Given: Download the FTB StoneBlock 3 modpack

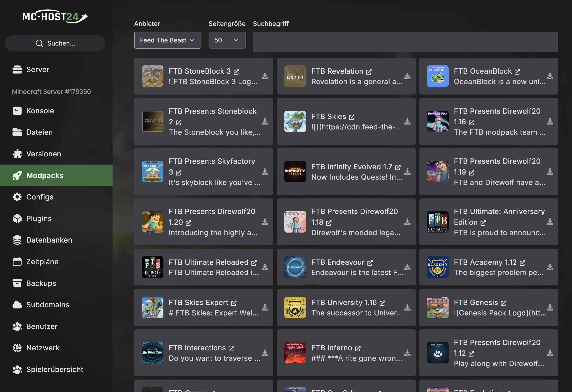Looking at the screenshot, I should pos(265,76).
